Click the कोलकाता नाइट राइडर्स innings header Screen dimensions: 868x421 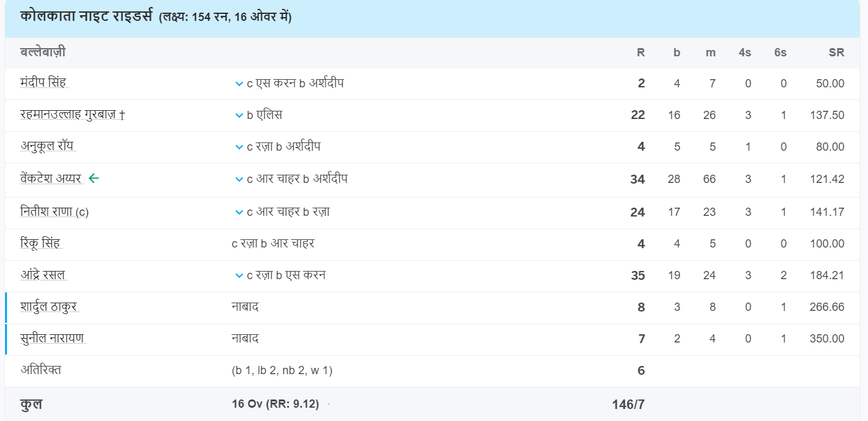tap(89, 17)
